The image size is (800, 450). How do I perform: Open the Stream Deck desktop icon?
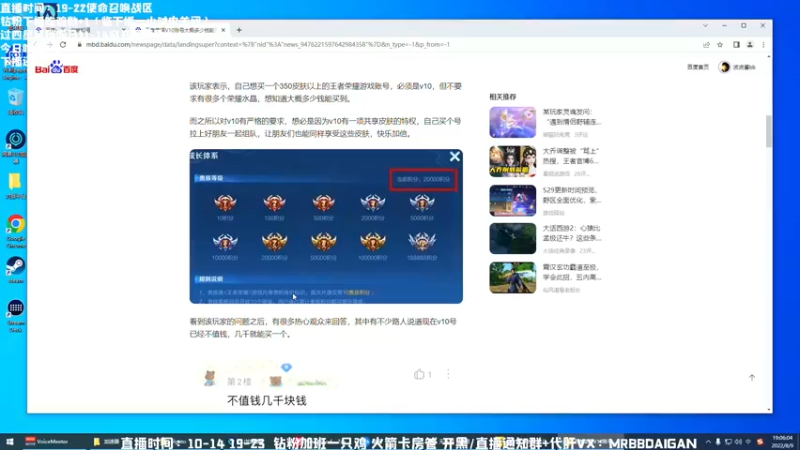(x=16, y=315)
